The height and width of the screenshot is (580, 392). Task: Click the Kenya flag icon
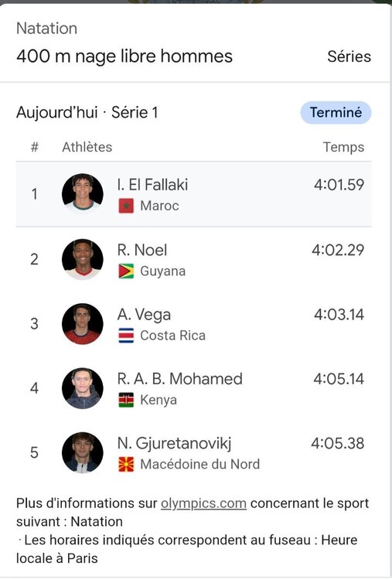tap(126, 400)
